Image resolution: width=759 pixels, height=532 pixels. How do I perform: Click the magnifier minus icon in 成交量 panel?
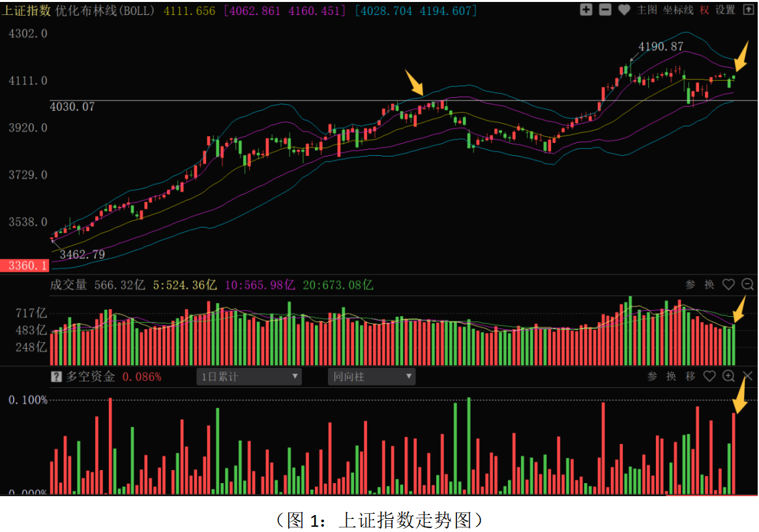(x=747, y=284)
